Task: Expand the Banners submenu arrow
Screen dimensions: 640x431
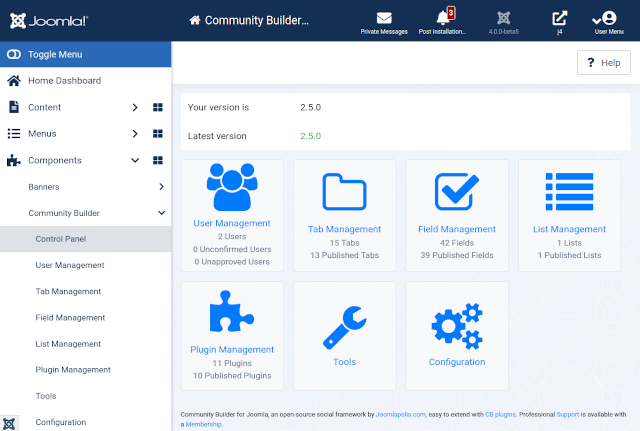Action: pos(162,187)
